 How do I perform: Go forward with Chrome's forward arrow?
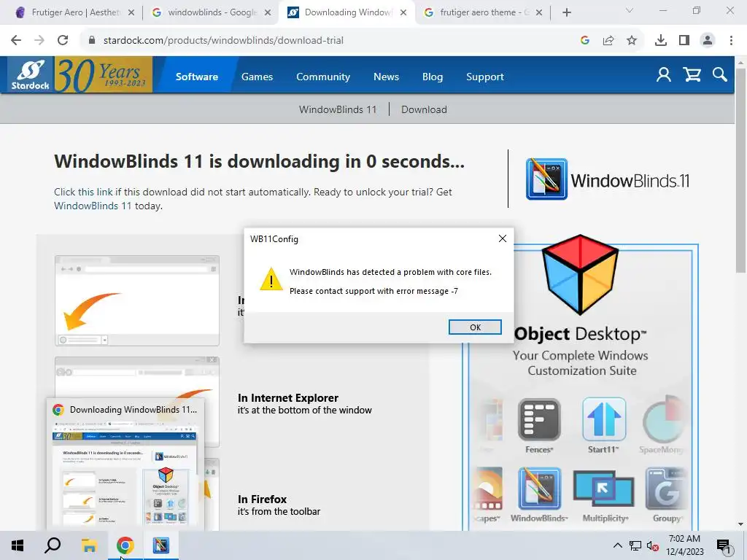click(x=39, y=41)
